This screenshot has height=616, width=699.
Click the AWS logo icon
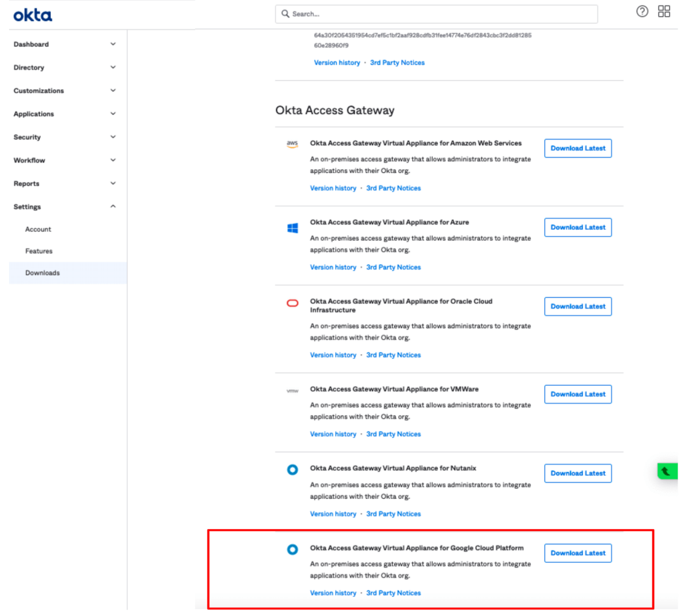tap(292, 144)
